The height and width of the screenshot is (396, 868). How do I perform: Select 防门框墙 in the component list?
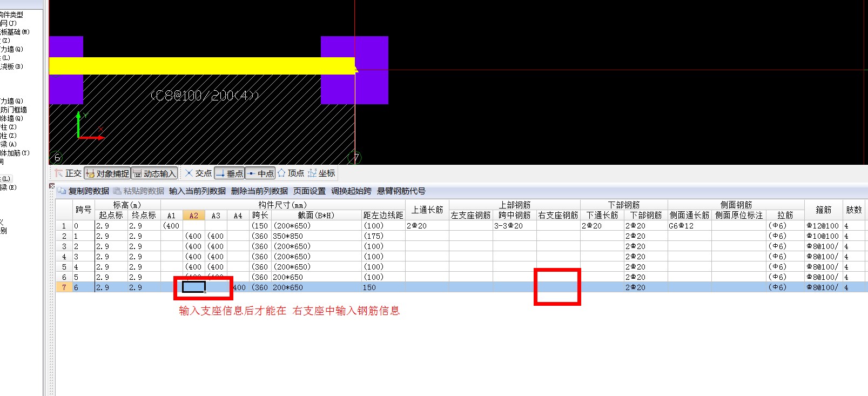pyautogui.click(x=14, y=110)
